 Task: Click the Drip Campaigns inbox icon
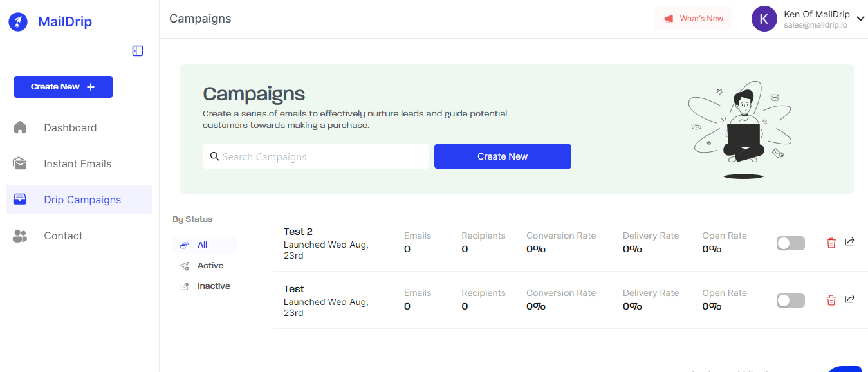point(20,200)
